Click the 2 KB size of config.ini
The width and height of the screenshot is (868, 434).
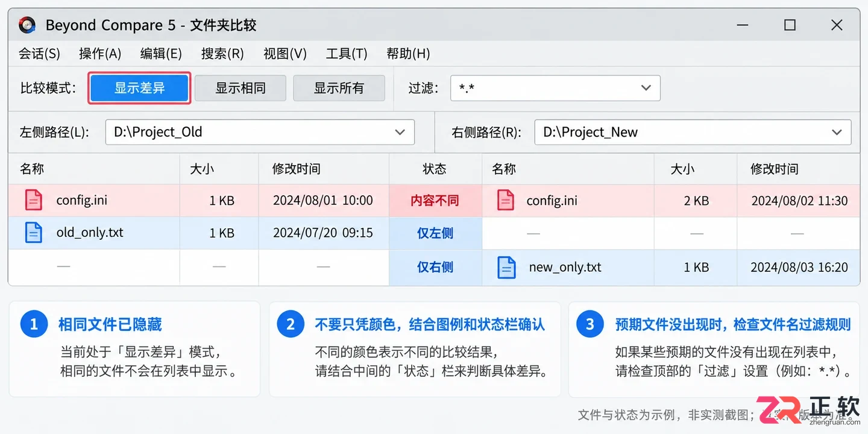pyautogui.click(x=696, y=201)
